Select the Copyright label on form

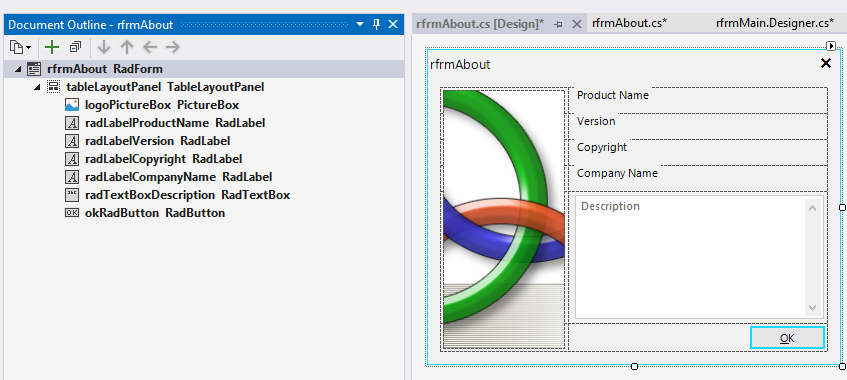coord(602,147)
